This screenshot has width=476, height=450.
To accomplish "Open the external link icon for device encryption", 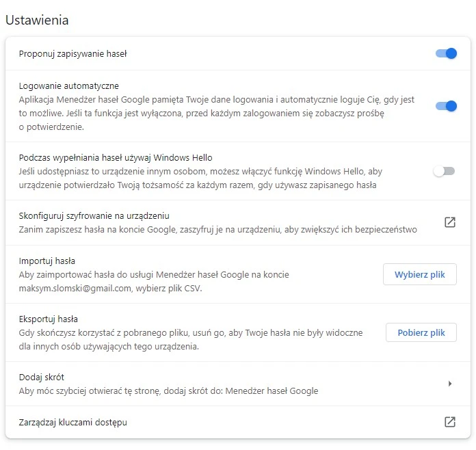I will (450, 222).
